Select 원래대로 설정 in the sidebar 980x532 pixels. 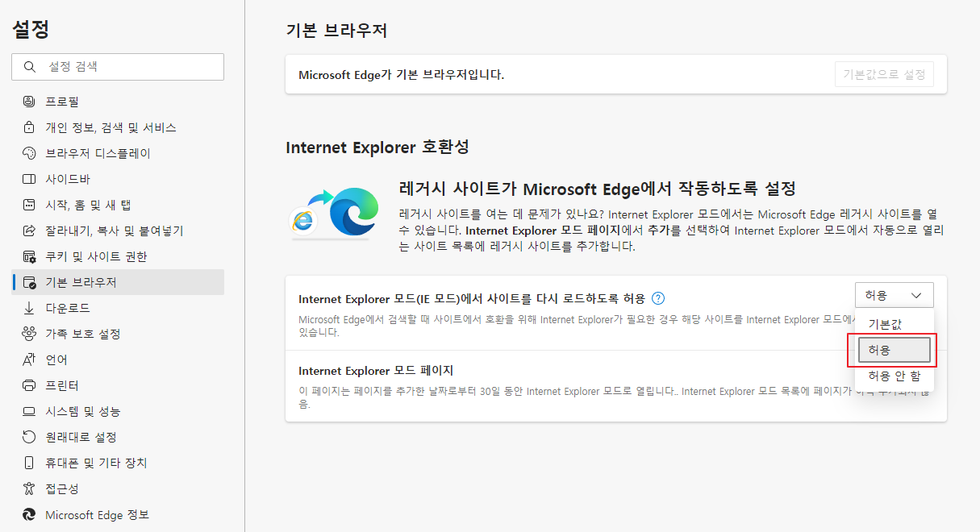[x=118, y=437]
